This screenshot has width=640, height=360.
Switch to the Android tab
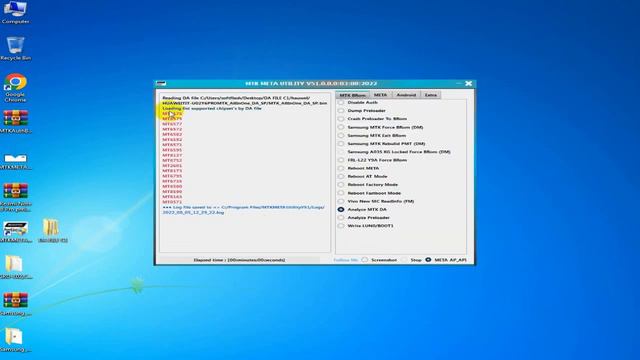[406, 95]
